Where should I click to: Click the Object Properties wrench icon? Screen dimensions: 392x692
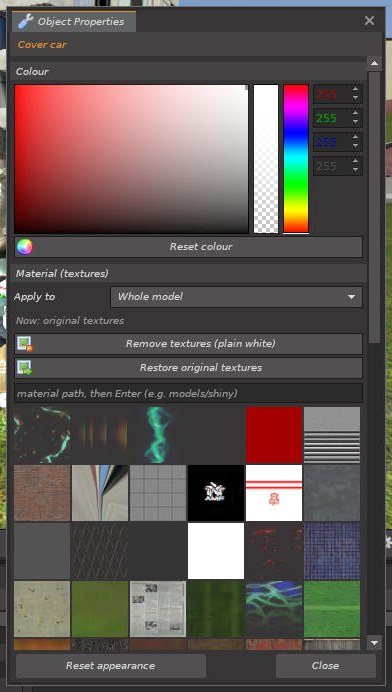point(25,22)
